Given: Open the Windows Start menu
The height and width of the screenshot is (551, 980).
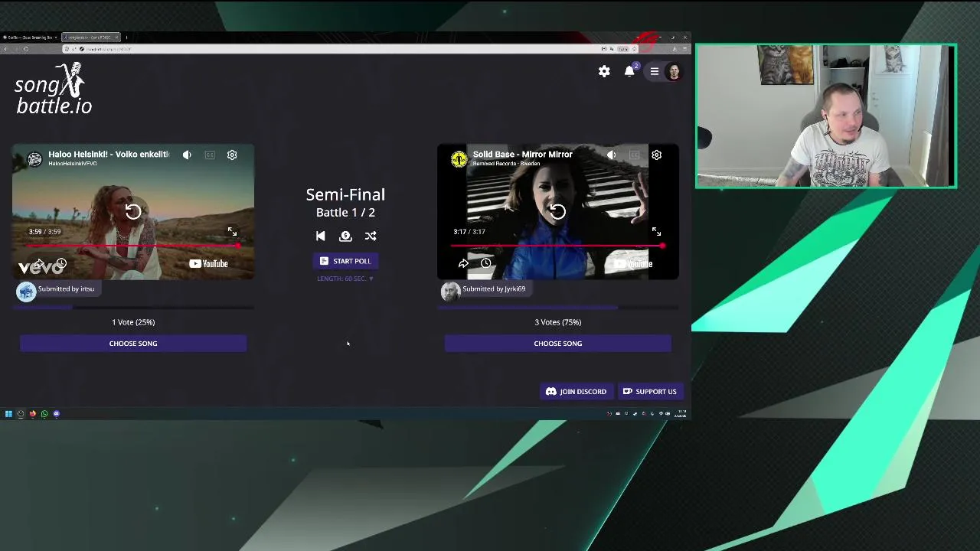Looking at the screenshot, I should point(8,414).
